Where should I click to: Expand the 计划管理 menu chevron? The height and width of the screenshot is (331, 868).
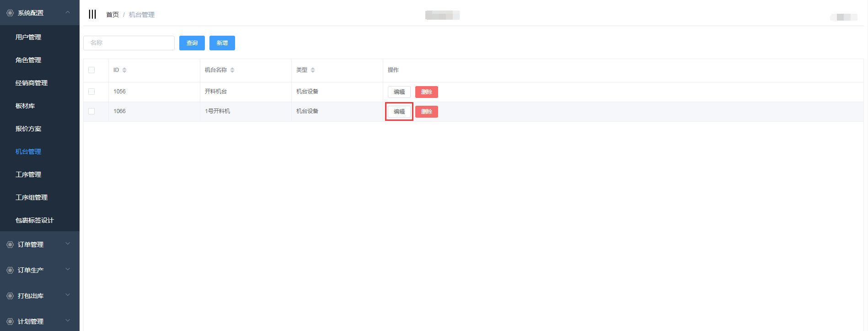tap(68, 321)
